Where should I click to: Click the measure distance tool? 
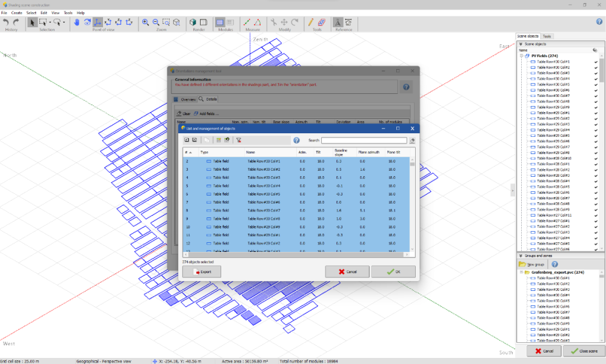click(x=247, y=22)
